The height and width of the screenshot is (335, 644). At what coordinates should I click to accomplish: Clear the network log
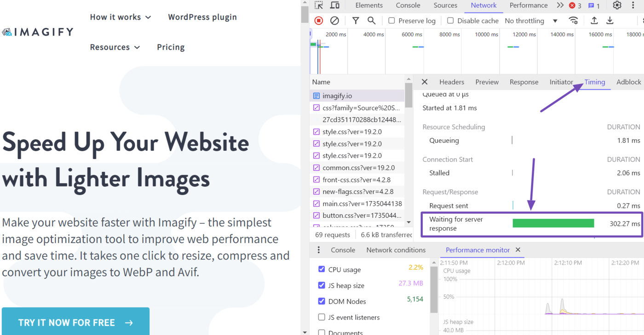(335, 21)
